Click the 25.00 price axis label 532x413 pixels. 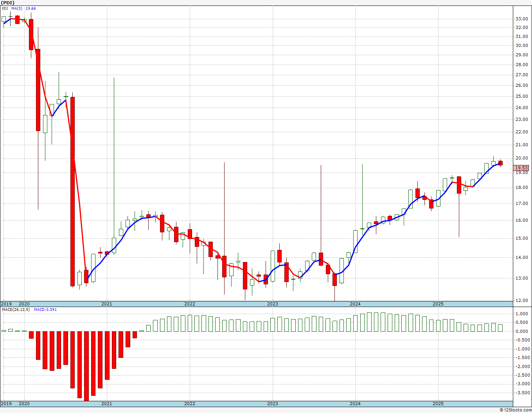[521, 96]
